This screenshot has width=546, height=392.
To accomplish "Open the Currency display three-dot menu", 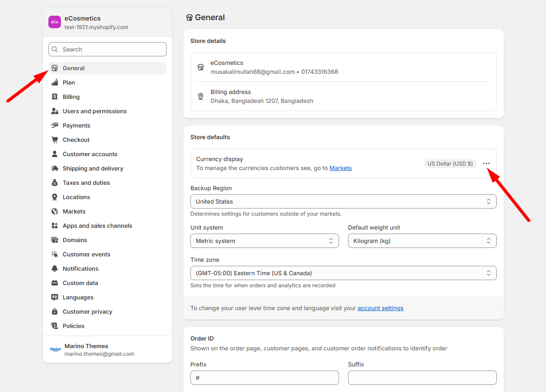I will point(486,163).
